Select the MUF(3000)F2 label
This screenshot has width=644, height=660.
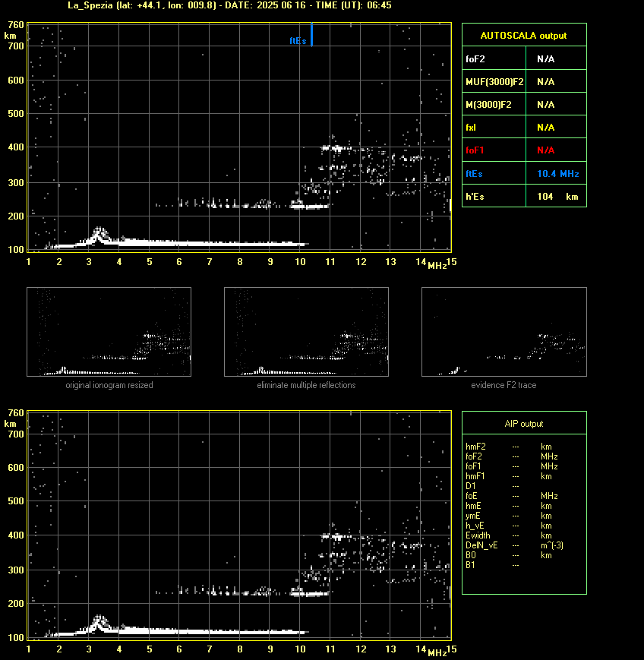click(494, 82)
